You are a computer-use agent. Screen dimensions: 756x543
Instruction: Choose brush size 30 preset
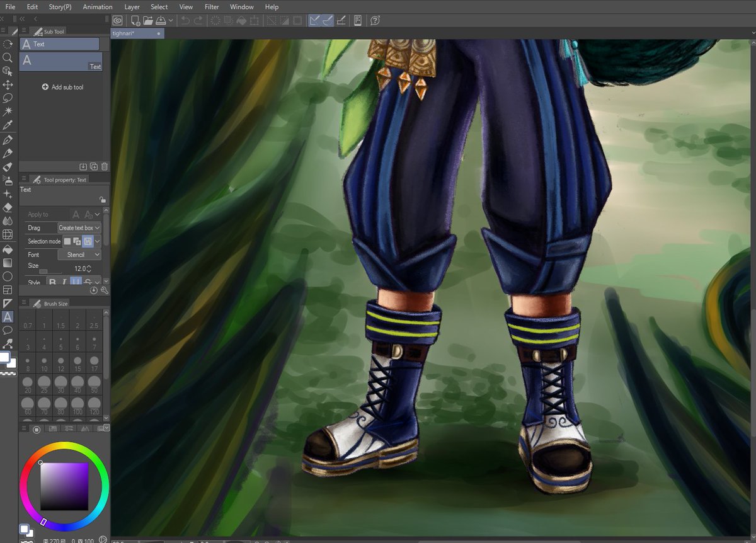[61, 383]
